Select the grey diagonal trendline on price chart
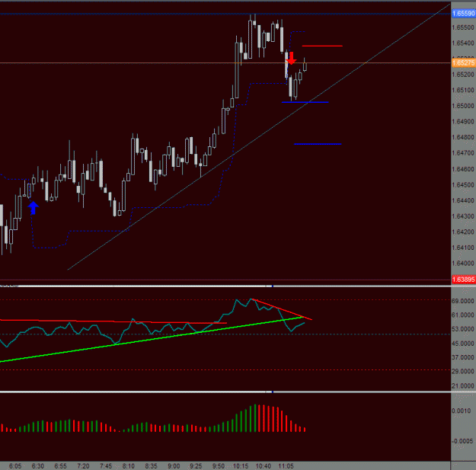The width and height of the screenshot is (476, 470). click(259, 137)
